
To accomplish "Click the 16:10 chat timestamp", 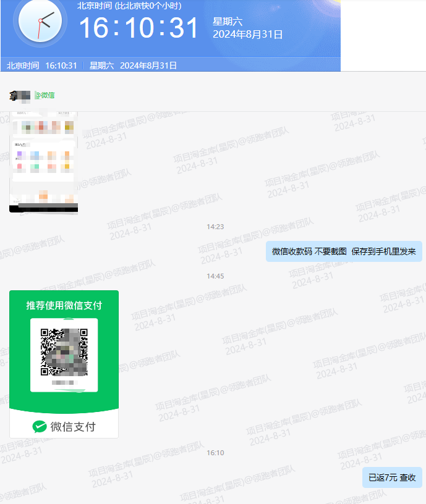I will (215, 453).
